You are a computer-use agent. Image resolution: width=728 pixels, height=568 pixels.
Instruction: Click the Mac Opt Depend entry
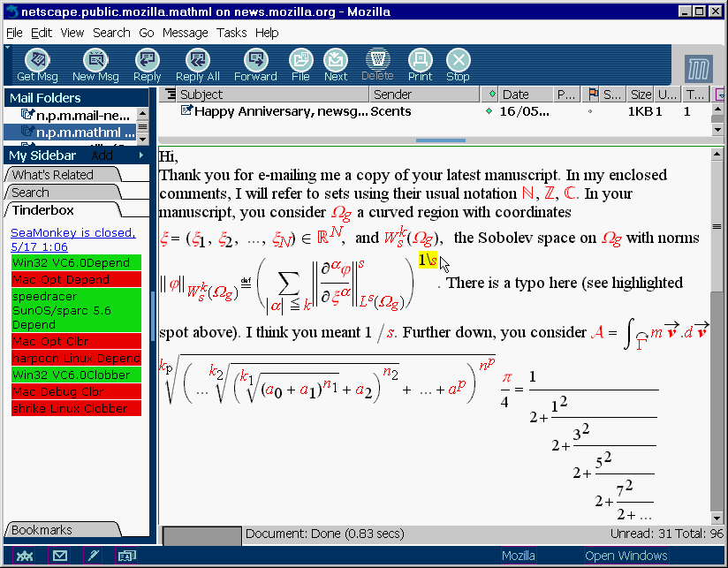(x=76, y=279)
